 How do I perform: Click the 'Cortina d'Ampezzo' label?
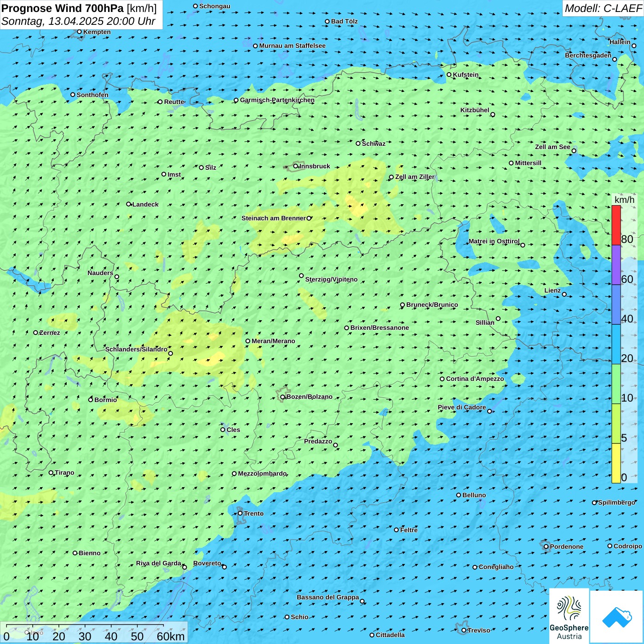tap(475, 379)
